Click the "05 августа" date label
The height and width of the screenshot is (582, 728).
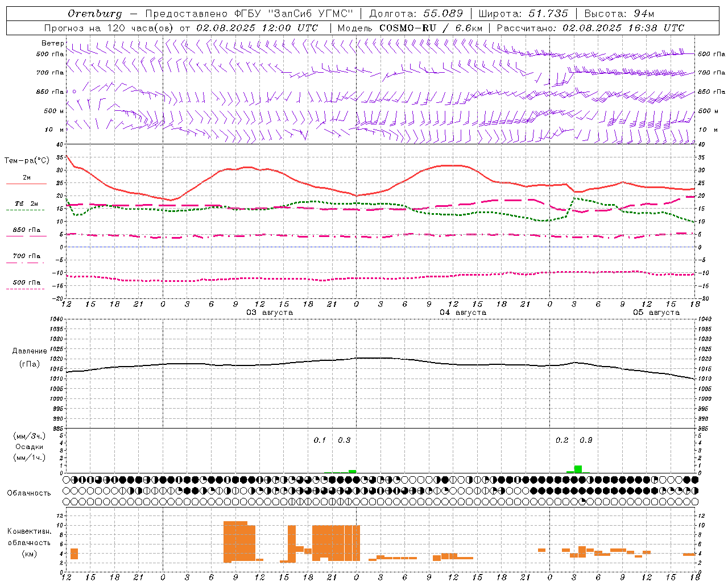tap(656, 313)
